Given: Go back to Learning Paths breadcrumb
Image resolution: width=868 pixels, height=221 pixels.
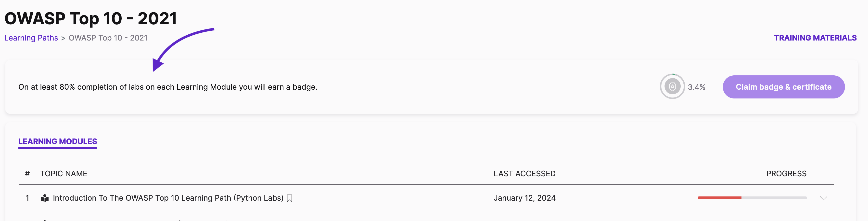Looking at the screenshot, I should pyautogui.click(x=31, y=38).
